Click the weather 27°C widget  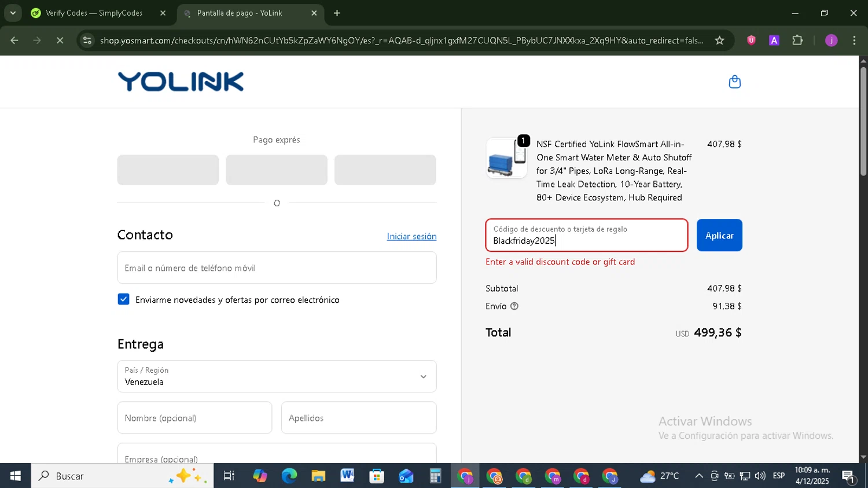tap(660, 476)
